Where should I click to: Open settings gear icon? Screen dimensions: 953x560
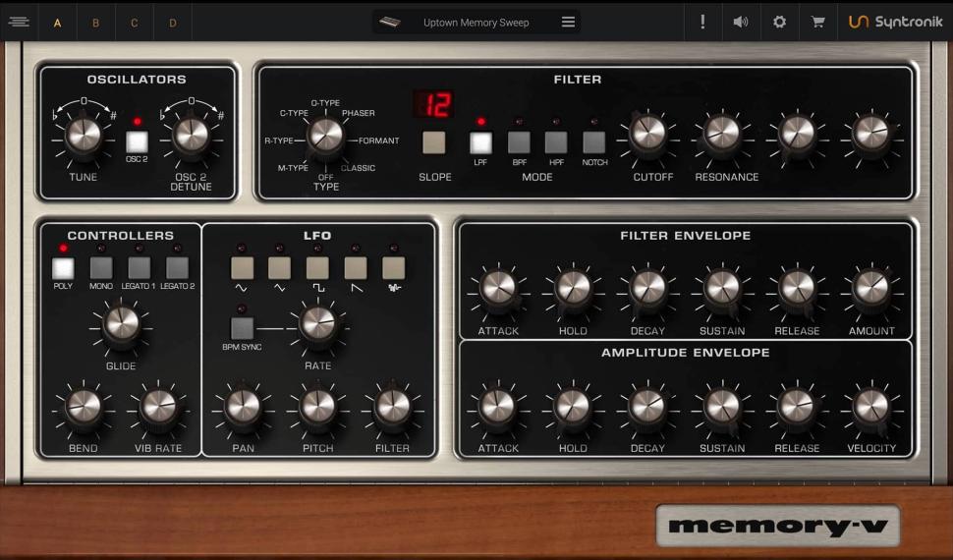(x=779, y=22)
